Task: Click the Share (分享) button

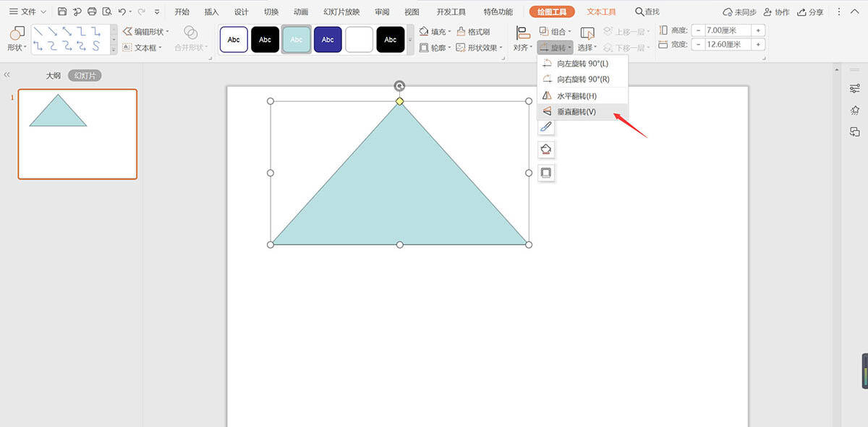Action: (x=810, y=12)
